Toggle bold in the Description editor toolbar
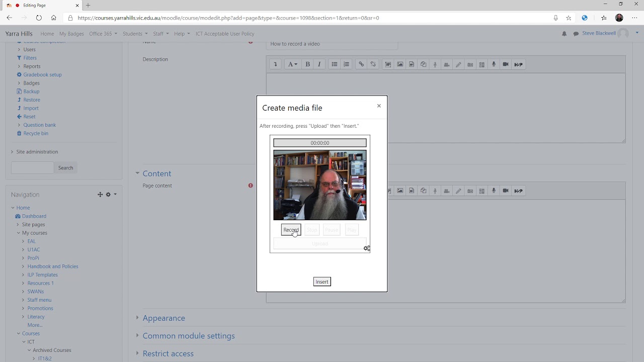 click(307, 64)
